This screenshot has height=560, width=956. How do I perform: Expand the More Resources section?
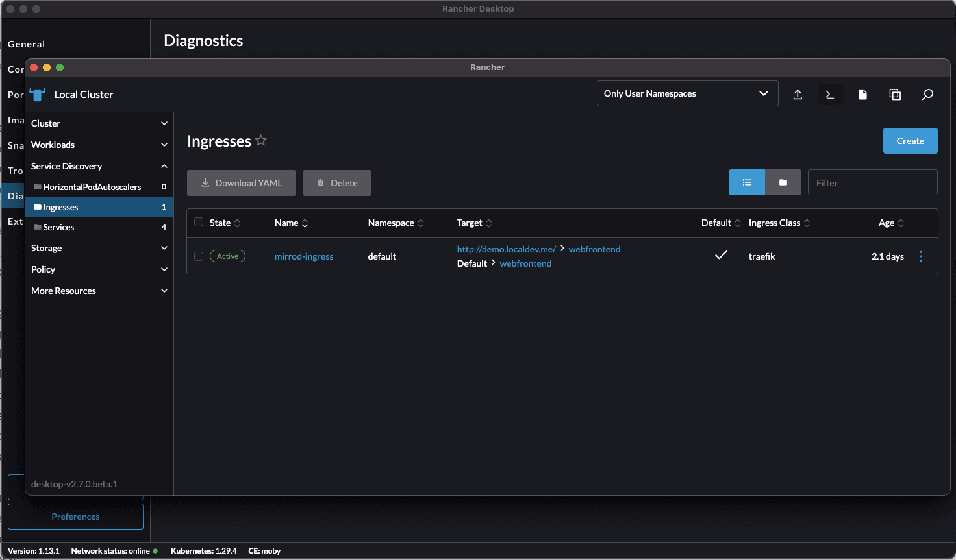pos(99,291)
